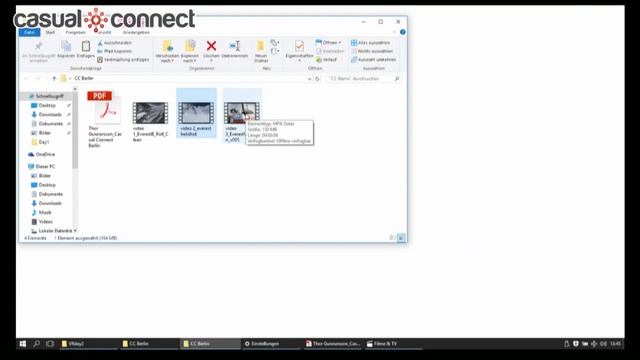
Task: Click Nichts auswählen
Action: (x=372, y=51)
